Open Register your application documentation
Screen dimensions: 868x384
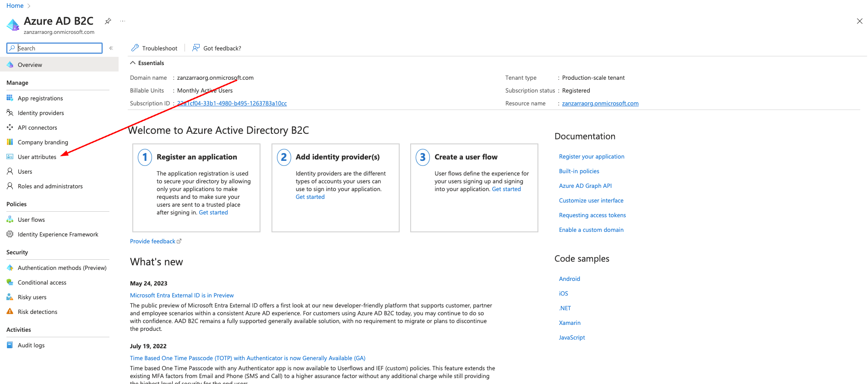[x=591, y=157]
